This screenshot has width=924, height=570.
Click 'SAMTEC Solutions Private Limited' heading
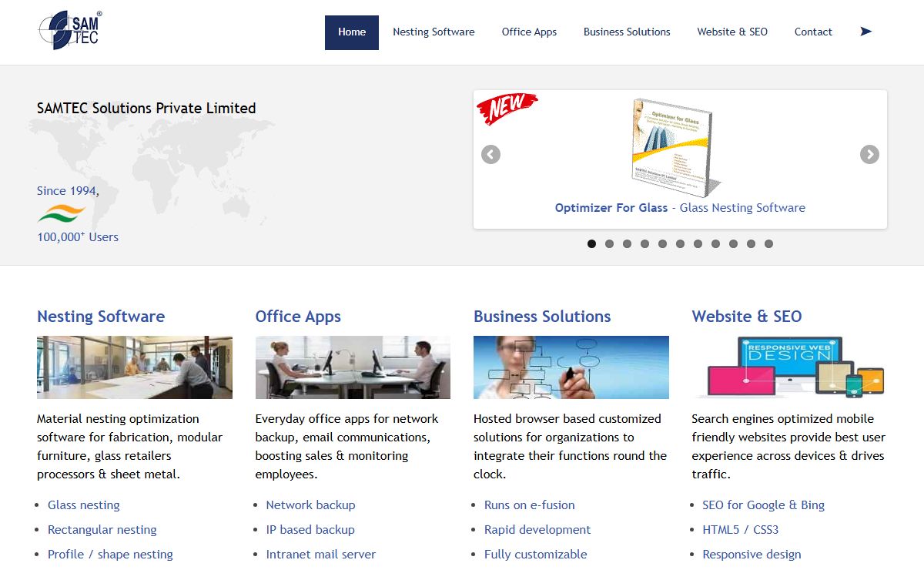coord(146,109)
